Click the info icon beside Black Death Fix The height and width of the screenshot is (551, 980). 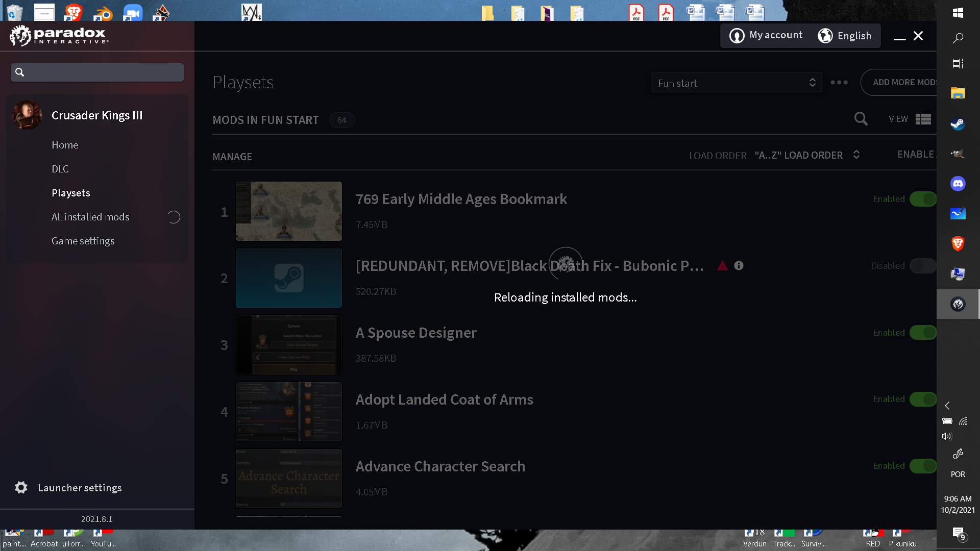click(x=739, y=265)
